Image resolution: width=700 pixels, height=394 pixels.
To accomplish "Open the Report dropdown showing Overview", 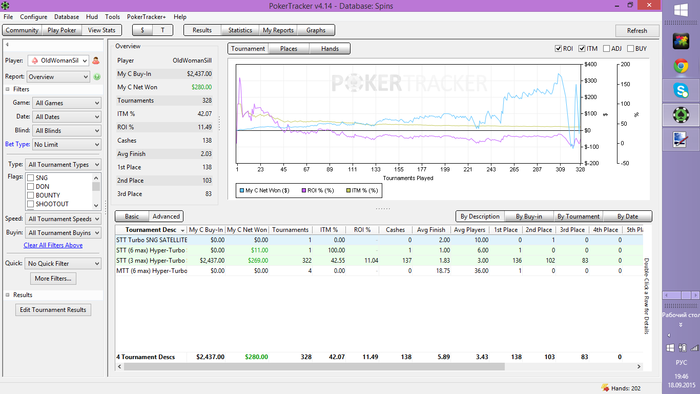I will pos(58,77).
